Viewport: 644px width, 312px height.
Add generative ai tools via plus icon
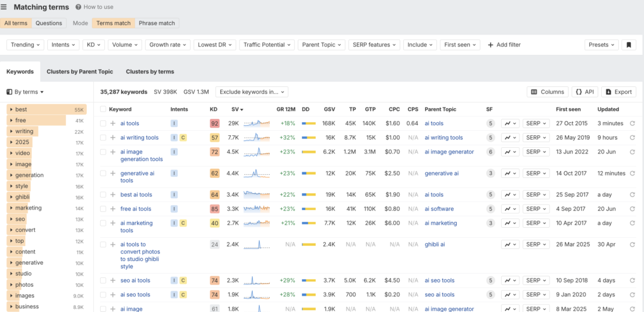tap(113, 173)
